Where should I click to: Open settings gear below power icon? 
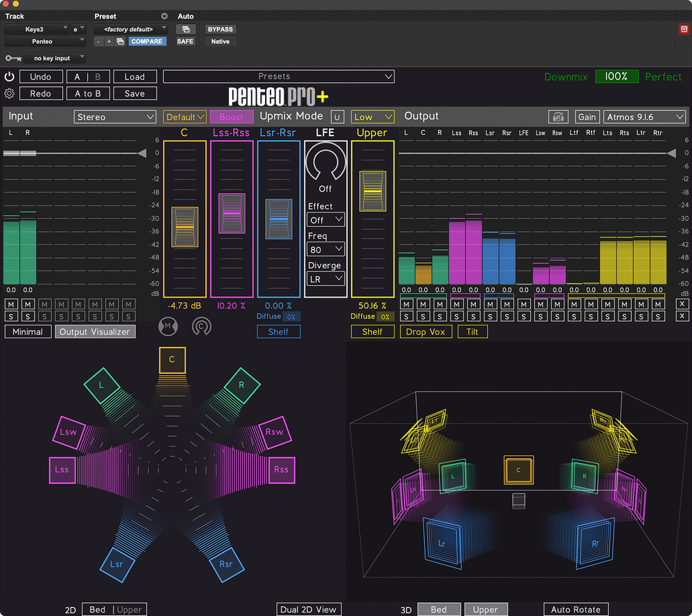(9, 93)
